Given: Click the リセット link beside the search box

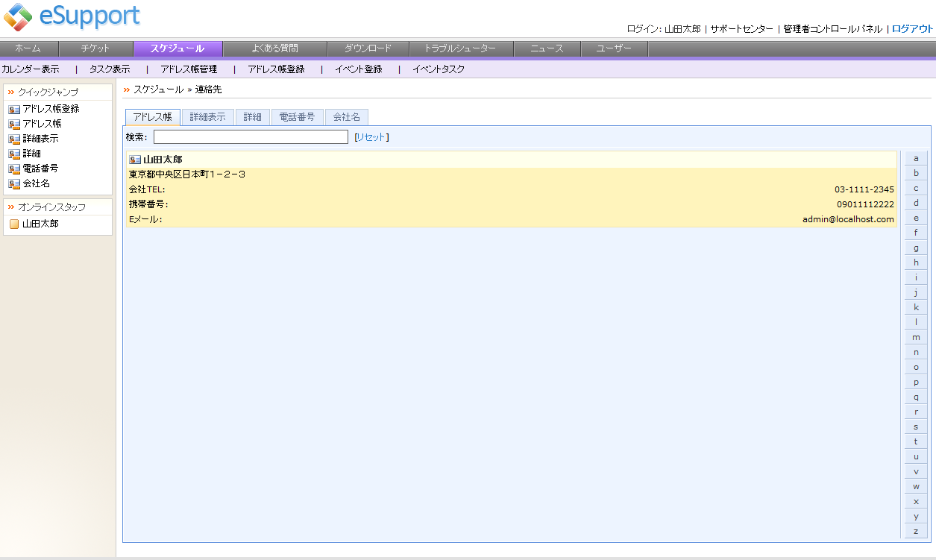Looking at the screenshot, I should point(371,137).
